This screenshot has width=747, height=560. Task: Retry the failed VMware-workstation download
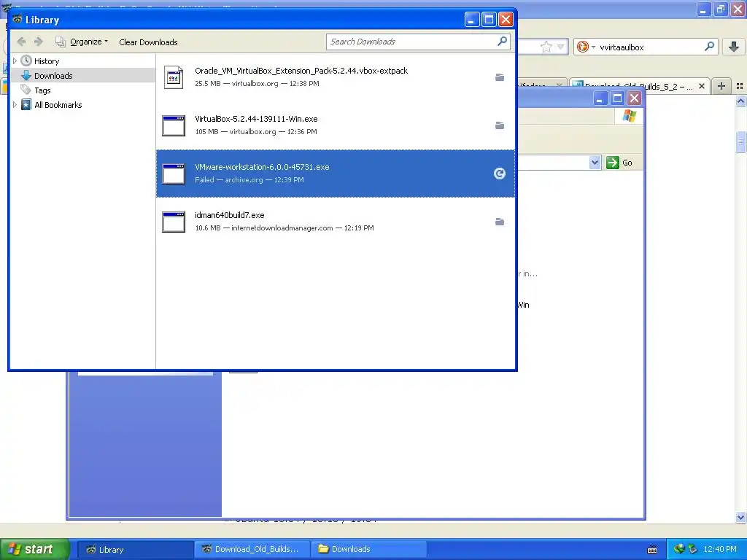tap(499, 174)
